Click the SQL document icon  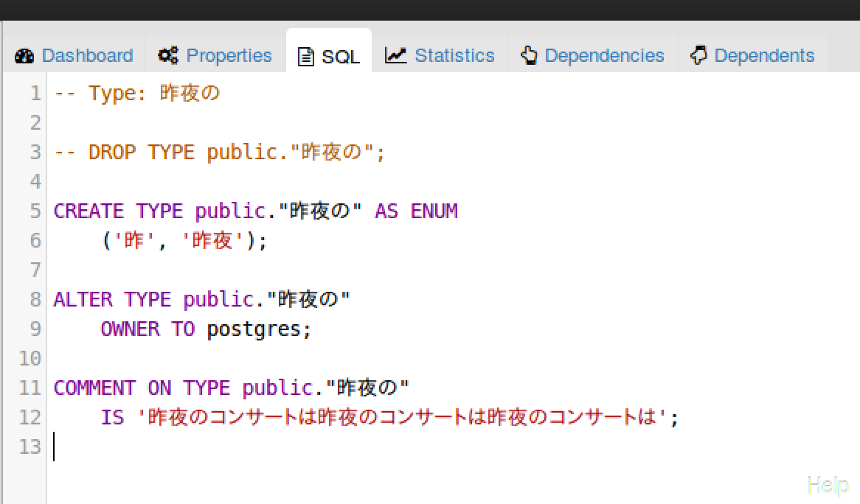tap(305, 57)
